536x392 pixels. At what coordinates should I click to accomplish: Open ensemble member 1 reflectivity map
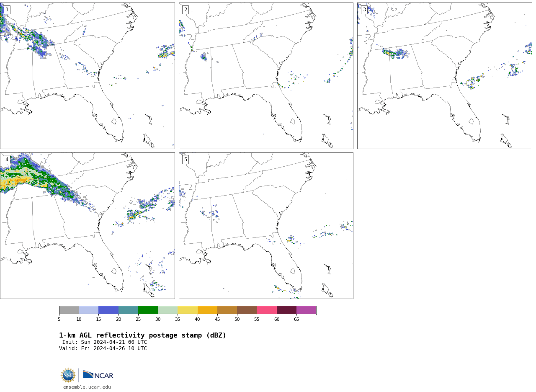coord(87,76)
